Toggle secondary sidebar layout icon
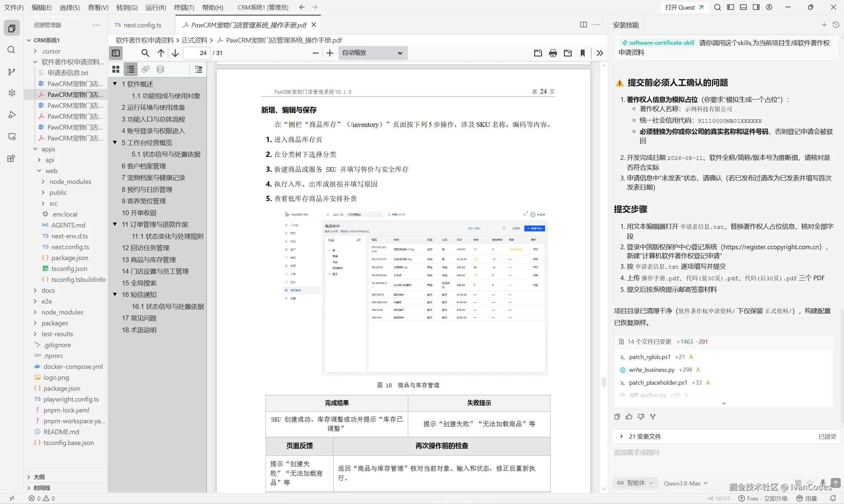Image resolution: width=844 pixels, height=504 pixels. click(x=756, y=7)
